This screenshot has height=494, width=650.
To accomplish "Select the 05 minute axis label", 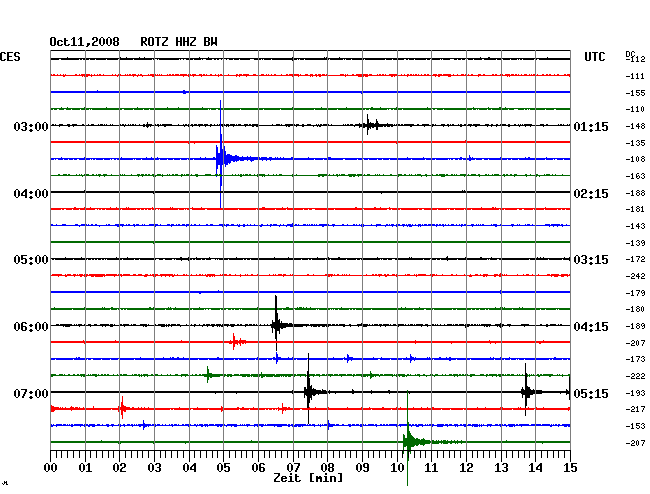I will (x=223, y=468).
